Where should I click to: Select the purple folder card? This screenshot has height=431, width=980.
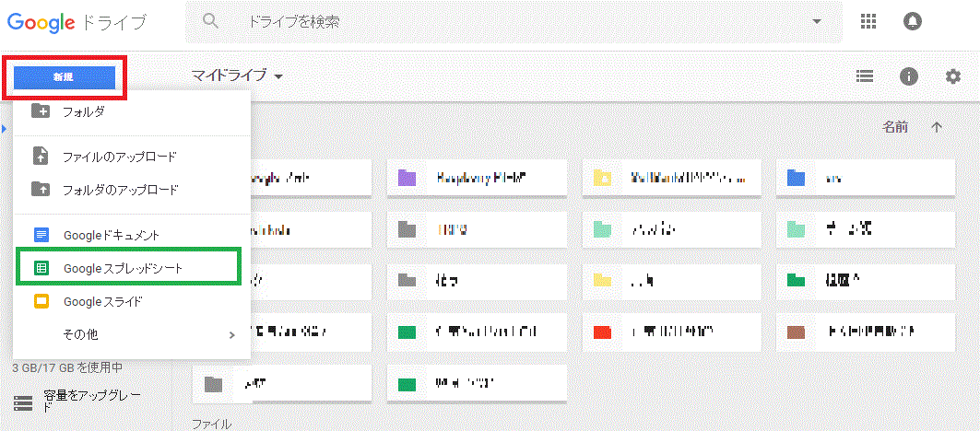coord(477,178)
